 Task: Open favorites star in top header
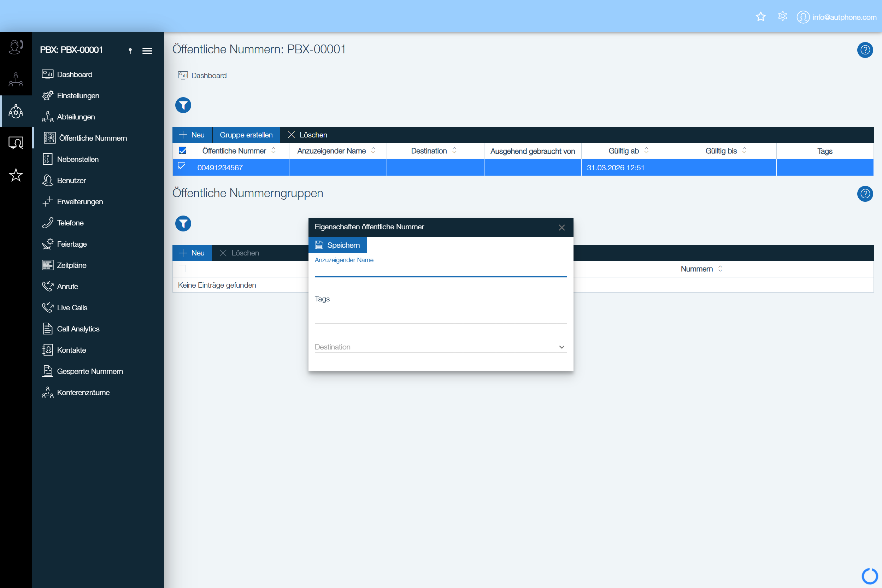tap(760, 17)
